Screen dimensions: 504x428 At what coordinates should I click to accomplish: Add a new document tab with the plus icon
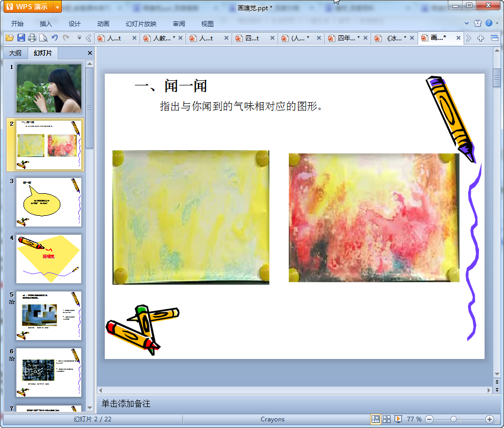point(480,38)
